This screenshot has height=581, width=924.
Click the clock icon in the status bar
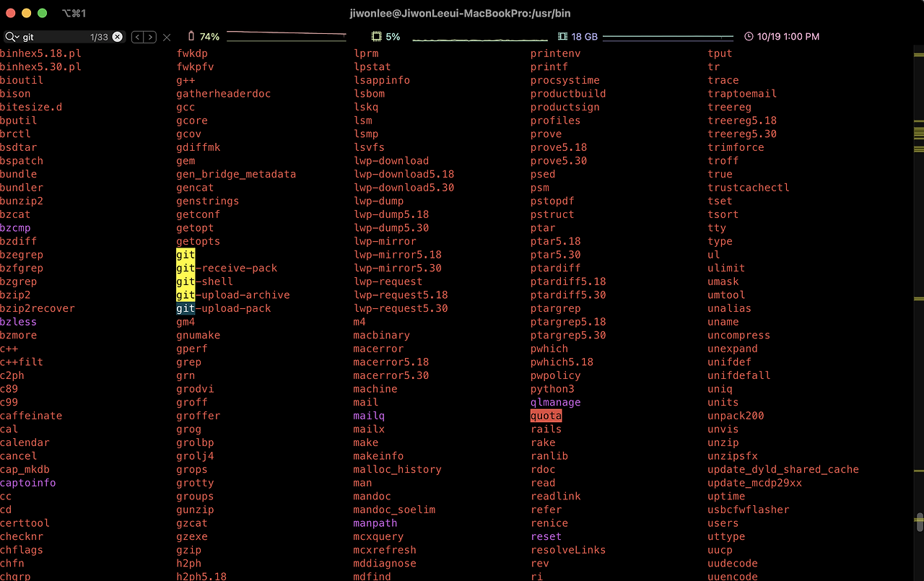(x=749, y=37)
